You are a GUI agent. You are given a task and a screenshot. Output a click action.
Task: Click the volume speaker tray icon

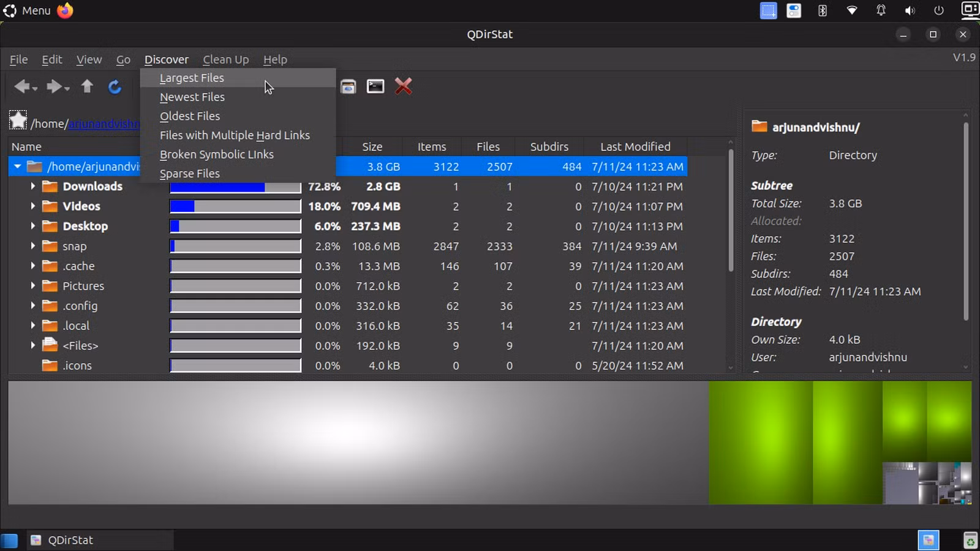pos(910,10)
